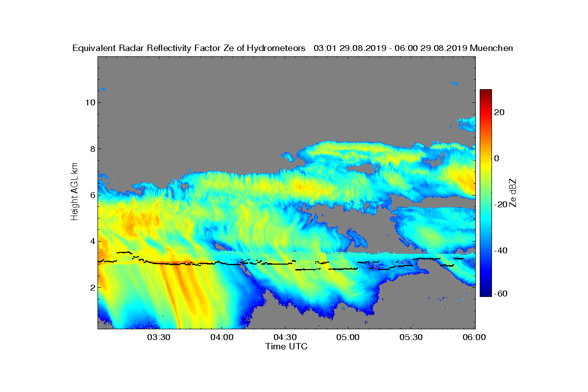The height and width of the screenshot is (392, 588).
Task: Click the 05:30 time tick label
Action: click(412, 337)
